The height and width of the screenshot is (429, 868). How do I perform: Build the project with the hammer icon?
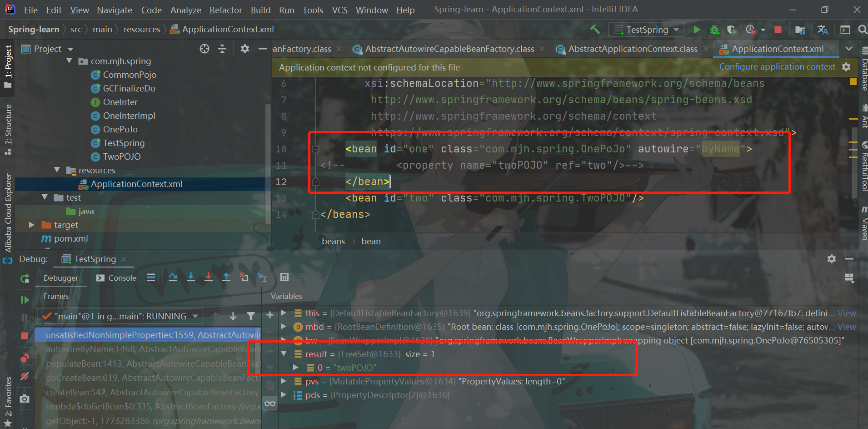pyautogui.click(x=595, y=30)
